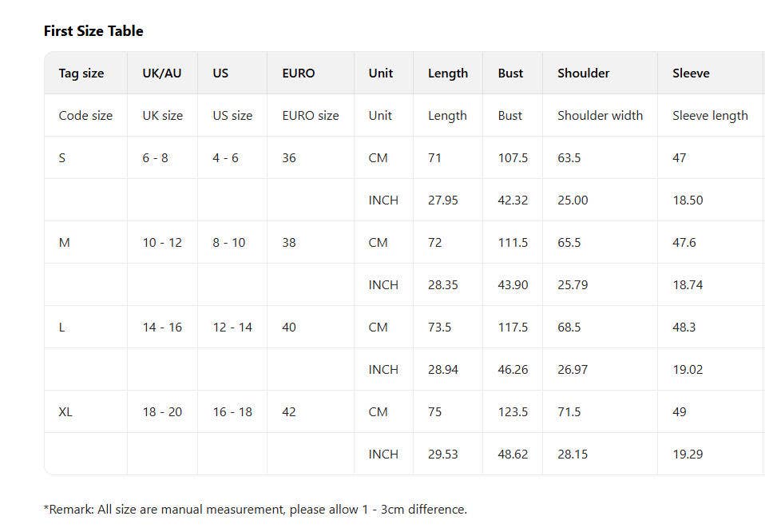
Task: Select the "EURO" column header
Action: (299, 73)
